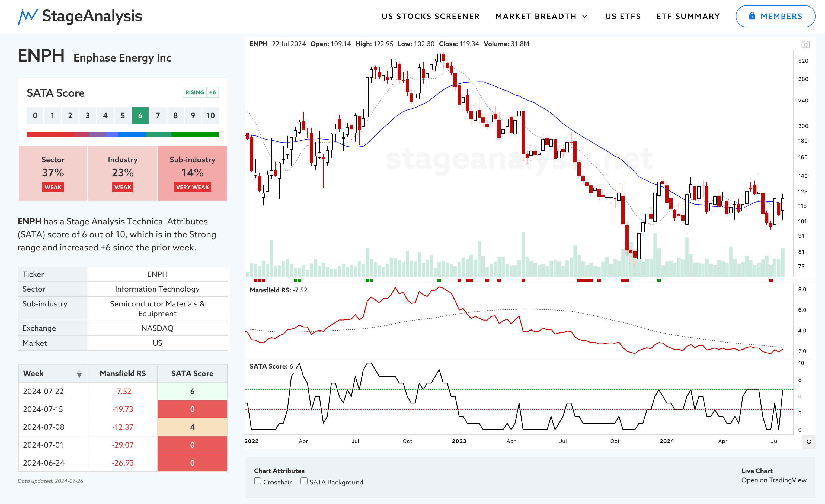
Task: Enable the SATA Background checkbox
Action: coord(304,481)
